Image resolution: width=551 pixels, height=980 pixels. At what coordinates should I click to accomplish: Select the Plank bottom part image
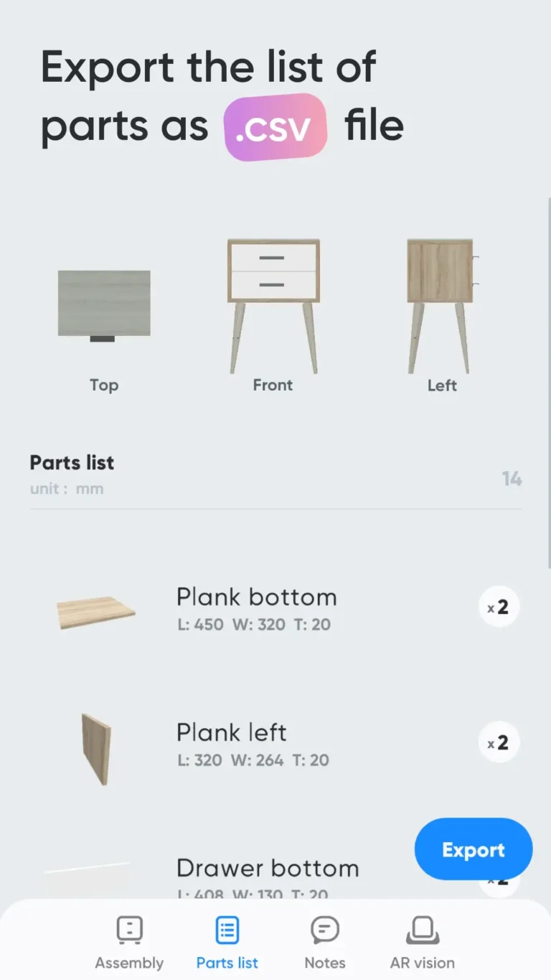[96, 612]
